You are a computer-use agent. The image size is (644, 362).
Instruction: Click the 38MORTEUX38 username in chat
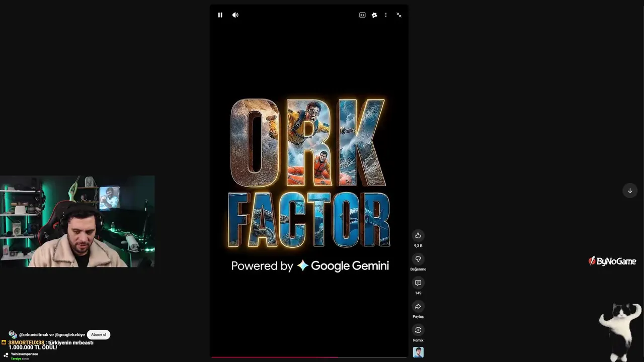[26, 342]
